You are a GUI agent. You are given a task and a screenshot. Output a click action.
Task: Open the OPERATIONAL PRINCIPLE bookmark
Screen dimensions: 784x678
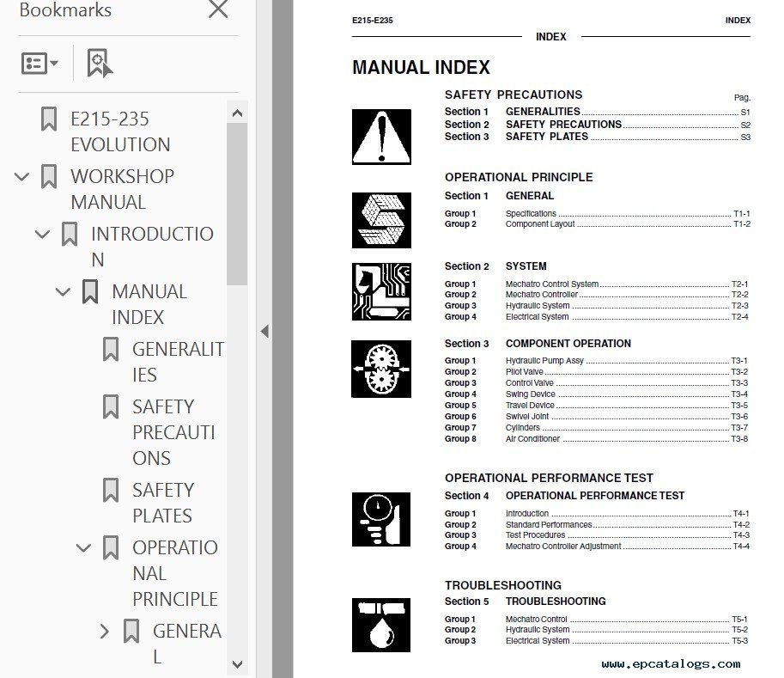175,573
